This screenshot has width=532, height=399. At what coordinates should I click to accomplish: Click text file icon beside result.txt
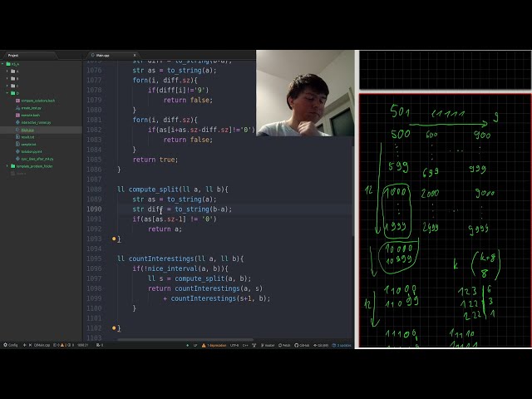pyautogui.click(x=17, y=137)
